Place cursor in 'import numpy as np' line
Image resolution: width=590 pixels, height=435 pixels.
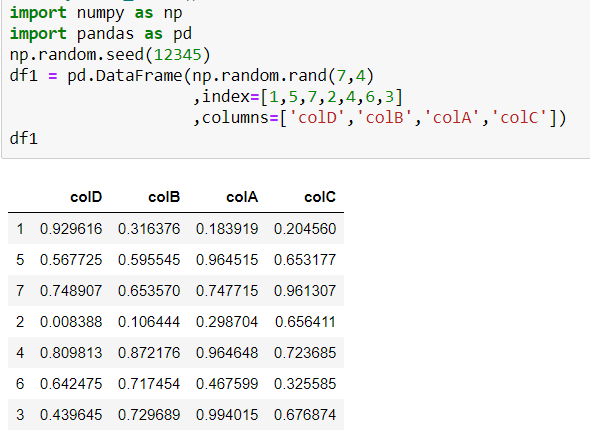pos(96,13)
